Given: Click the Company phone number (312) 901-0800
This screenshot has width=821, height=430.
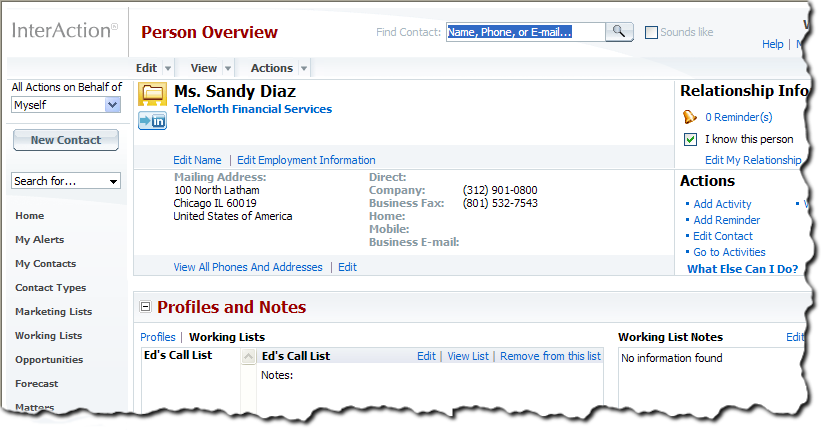Looking at the screenshot, I should point(500,190).
